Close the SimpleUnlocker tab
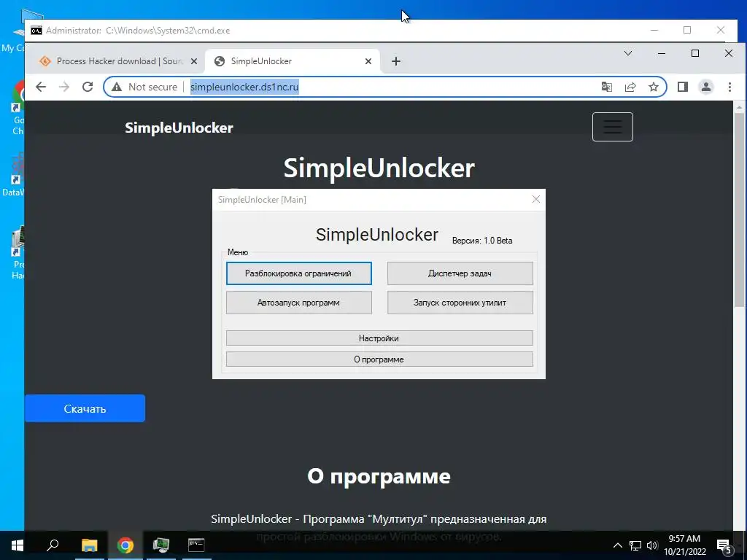 click(x=368, y=61)
